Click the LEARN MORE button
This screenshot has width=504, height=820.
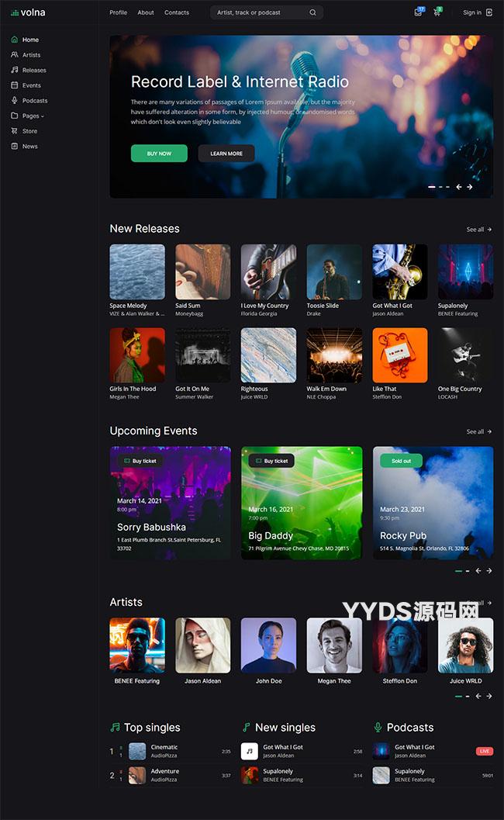(226, 154)
